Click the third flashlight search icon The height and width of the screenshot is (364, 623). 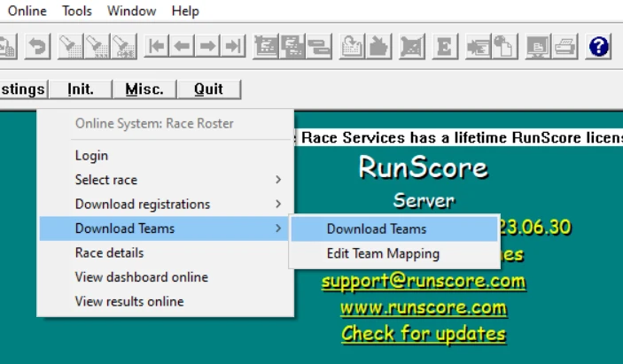pos(123,47)
